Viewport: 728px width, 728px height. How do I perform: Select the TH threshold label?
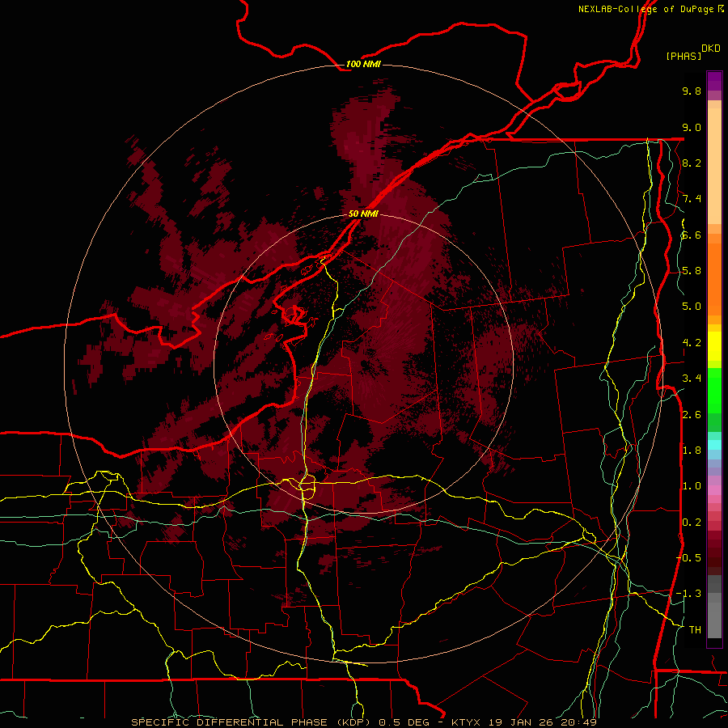695,630
